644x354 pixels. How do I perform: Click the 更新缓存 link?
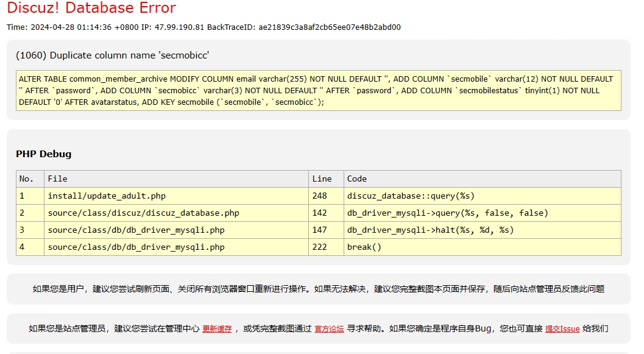click(x=217, y=329)
